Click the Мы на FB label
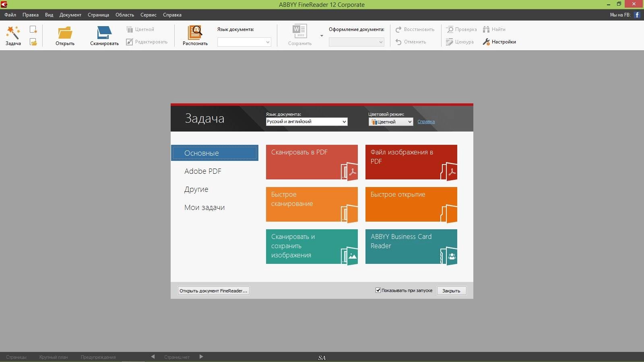 coord(620,15)
